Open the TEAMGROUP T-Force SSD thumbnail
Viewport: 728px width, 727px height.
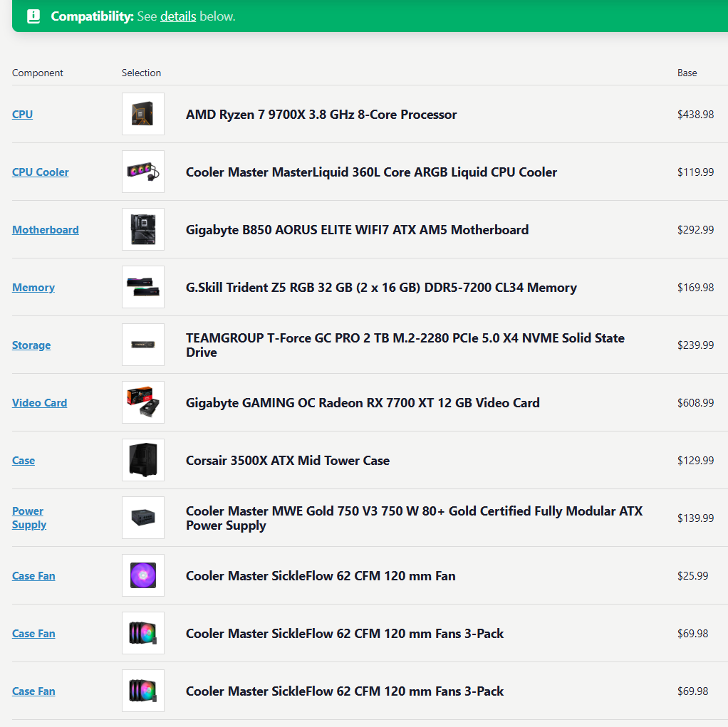(143, 345)
